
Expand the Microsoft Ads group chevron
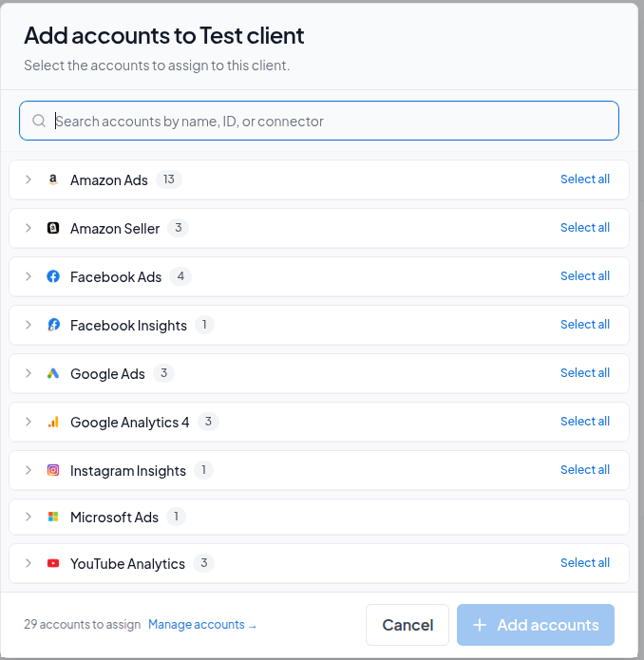click(28, 517)
